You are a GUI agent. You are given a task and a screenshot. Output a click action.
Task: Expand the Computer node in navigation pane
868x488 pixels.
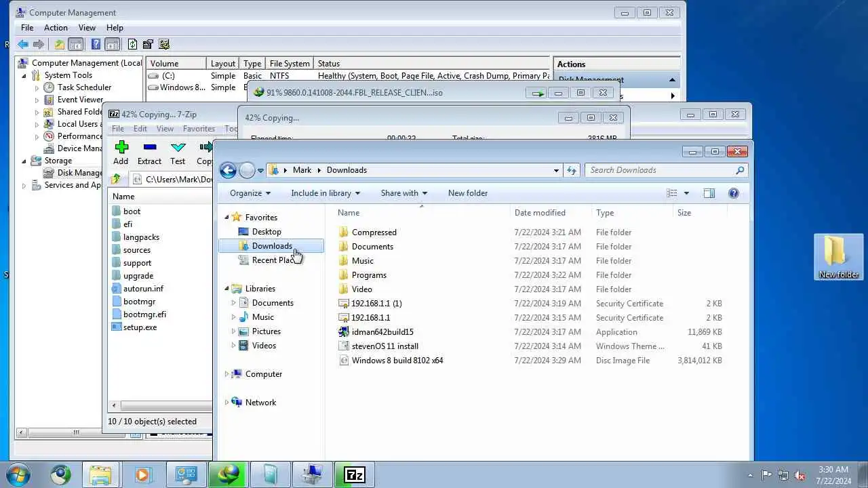pyautogui.click(x=227, y=374)
